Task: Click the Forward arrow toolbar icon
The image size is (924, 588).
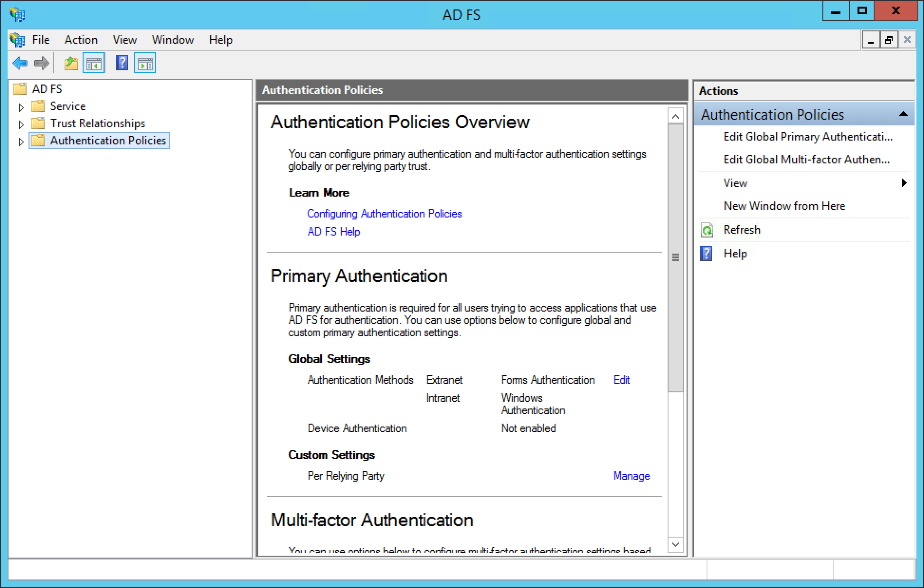Action: click(x=42, y=63)
